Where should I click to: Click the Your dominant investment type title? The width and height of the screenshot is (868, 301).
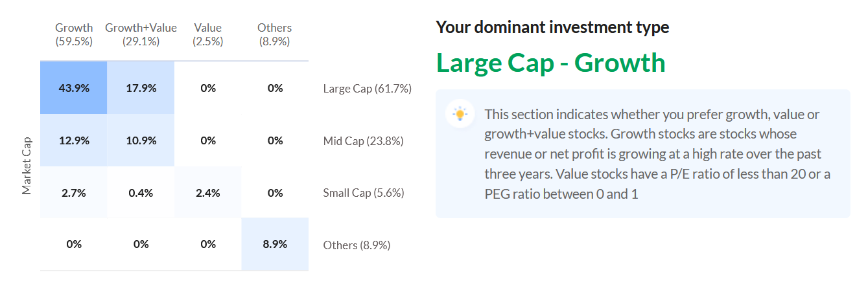click(x=552, y=27)
